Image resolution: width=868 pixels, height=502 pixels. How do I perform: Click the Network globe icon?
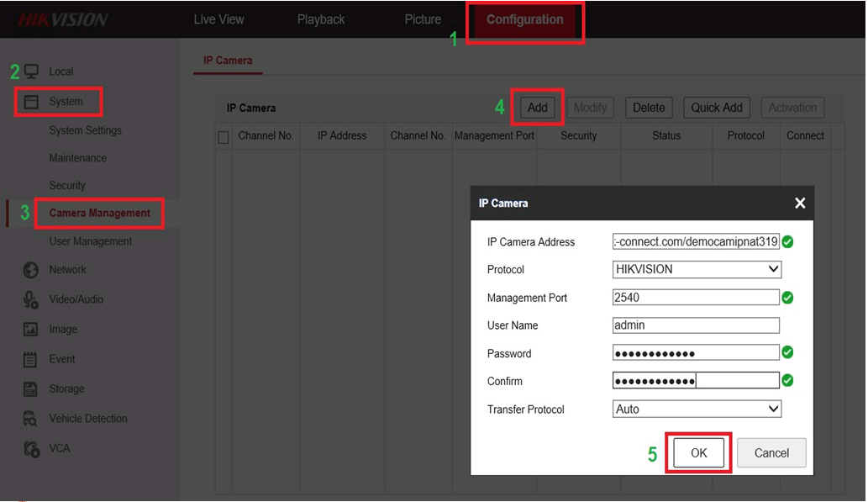click(31, 270)
